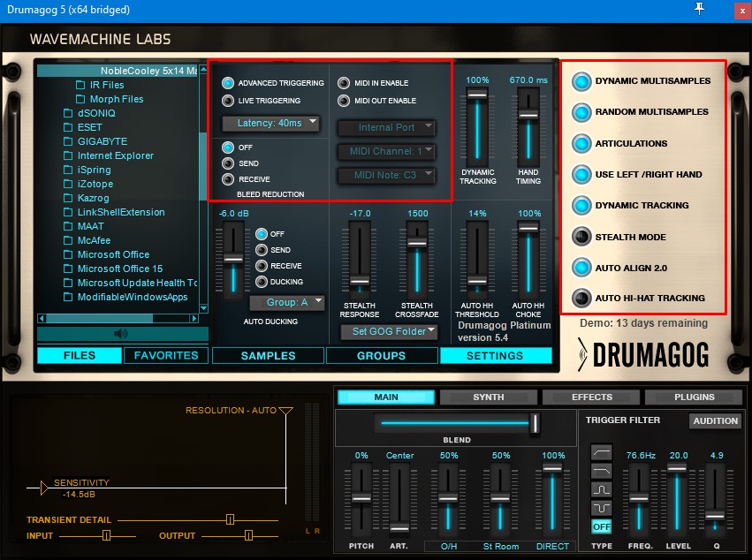
Task: Click the MAAT folder icon
Action: coord(68,226)
